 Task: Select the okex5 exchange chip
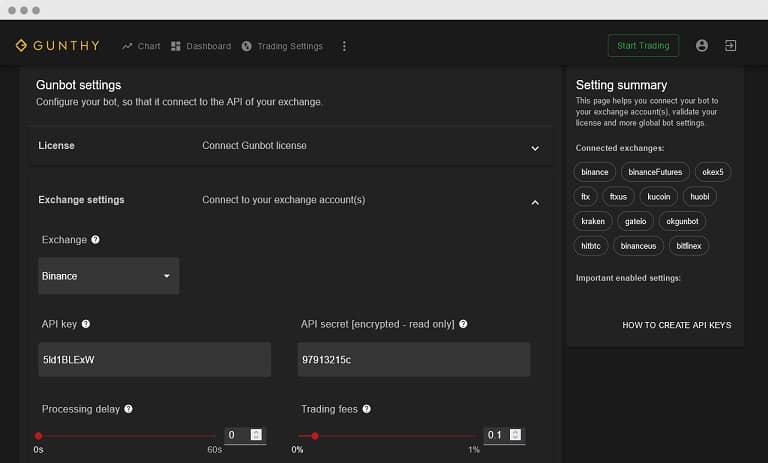(713, 172)
